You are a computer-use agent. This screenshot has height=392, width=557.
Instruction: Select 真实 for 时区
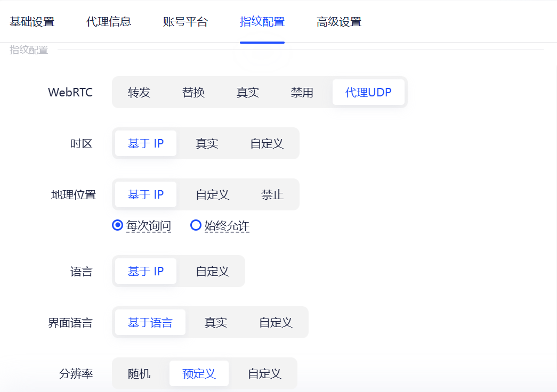207,143
